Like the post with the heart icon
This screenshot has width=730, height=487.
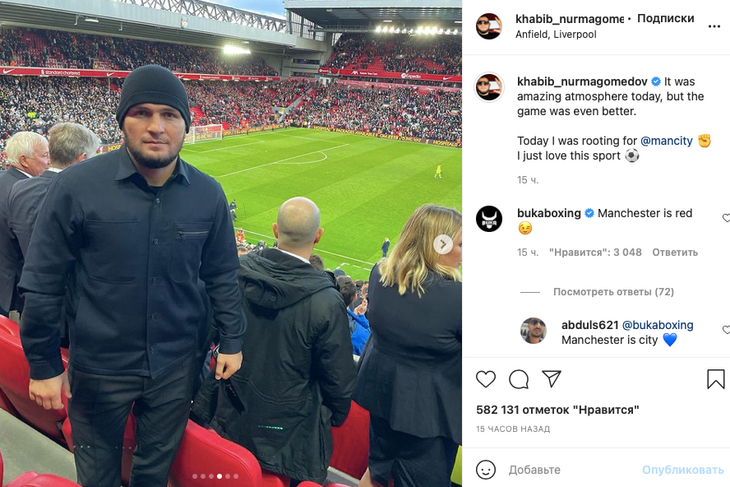486,379
